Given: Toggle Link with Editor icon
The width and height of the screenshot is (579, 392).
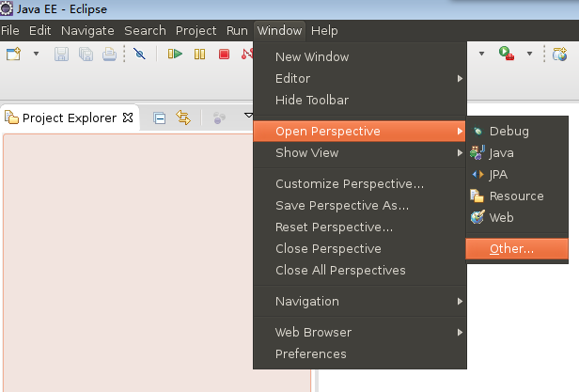Looking at the screenshot, I should coord(183,118).
